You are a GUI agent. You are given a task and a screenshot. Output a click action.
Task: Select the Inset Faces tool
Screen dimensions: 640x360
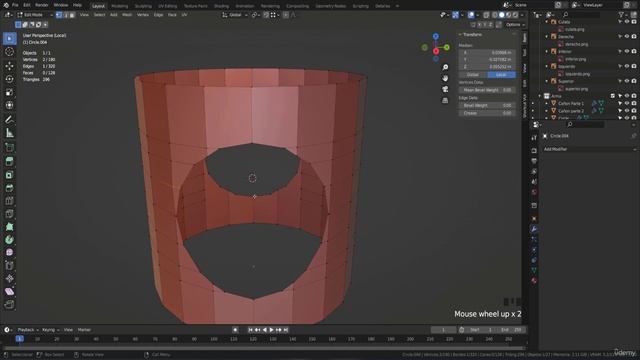pos(9,175)
